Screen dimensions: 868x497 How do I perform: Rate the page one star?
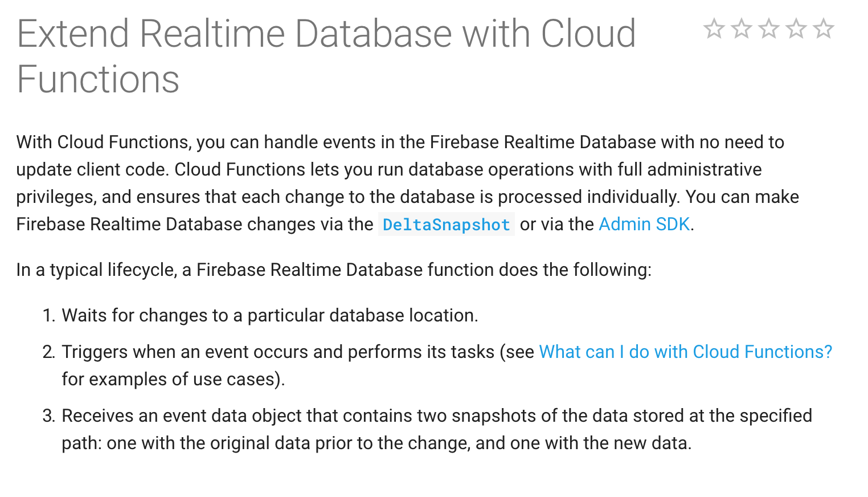click(714, 28)
